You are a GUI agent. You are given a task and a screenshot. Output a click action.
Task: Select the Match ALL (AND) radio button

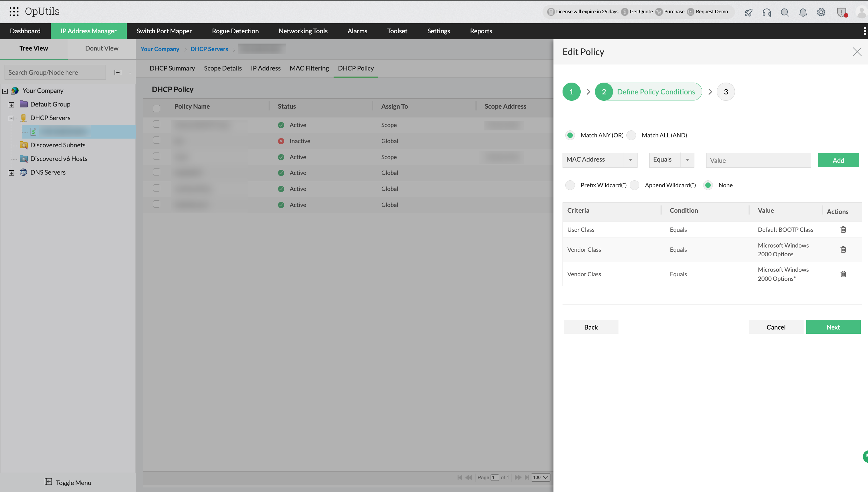631,135
